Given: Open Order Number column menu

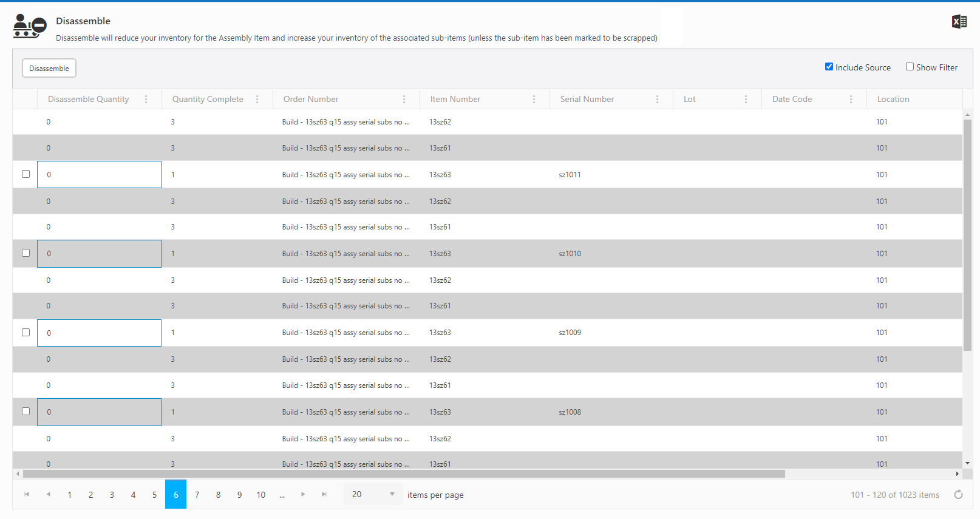Looking at the screenshot, I should click(404, 99).
